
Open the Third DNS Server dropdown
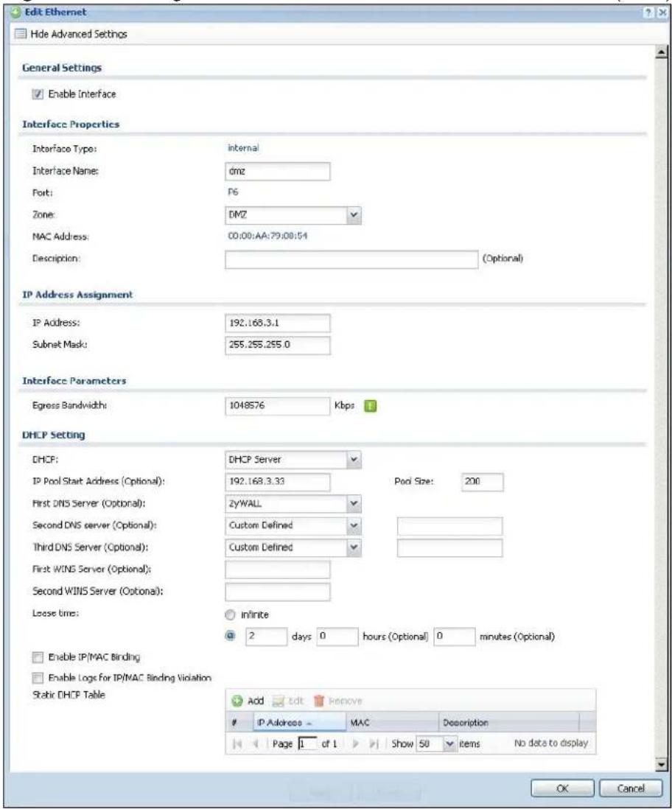coord(354,547)
